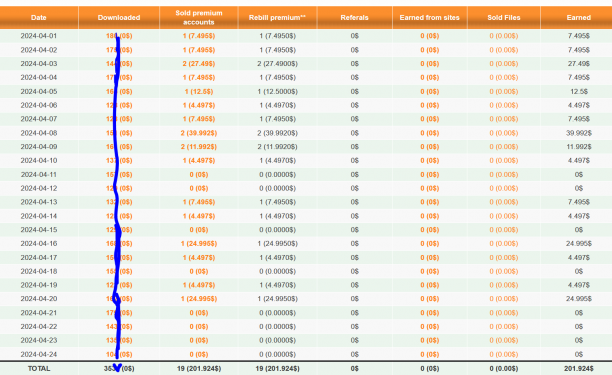Image resolution: width=612 pixels, height=375 pixels.
Task: Click the Rebill premium** column header
Action: (278, 18)
